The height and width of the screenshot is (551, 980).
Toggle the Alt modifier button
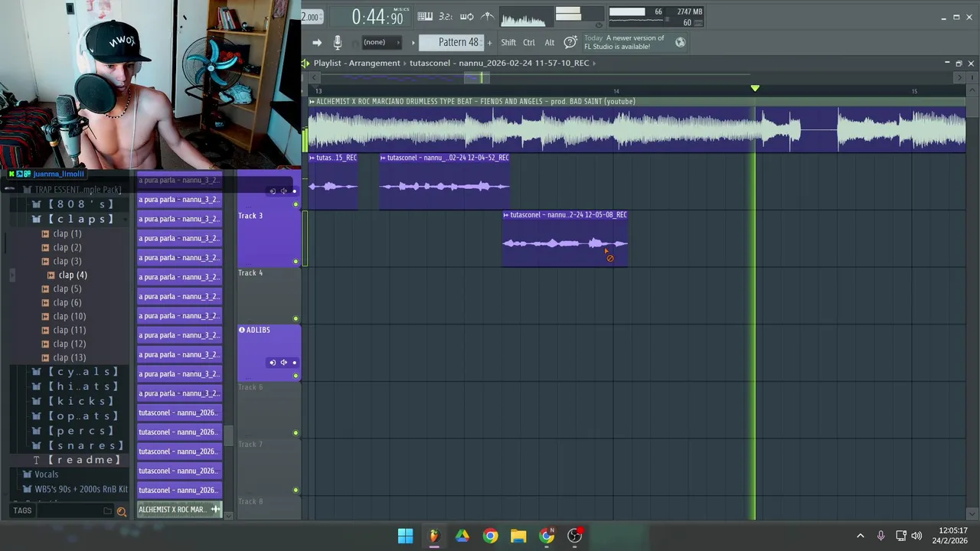coord(549,43)
